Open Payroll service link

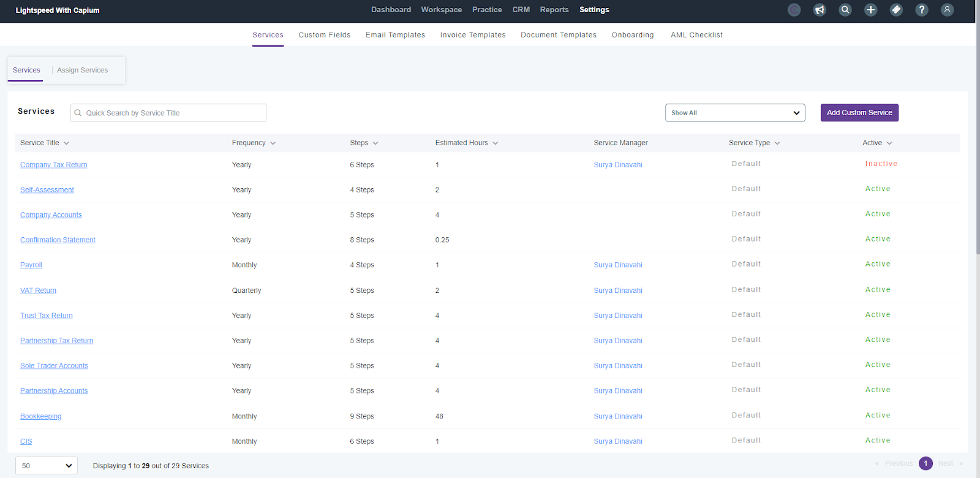(x=31, y=265)
